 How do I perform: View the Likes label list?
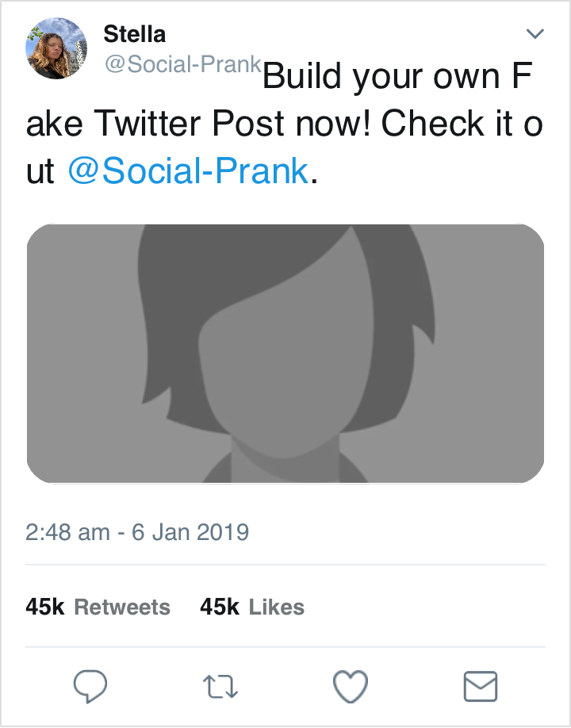coord(277,607)
